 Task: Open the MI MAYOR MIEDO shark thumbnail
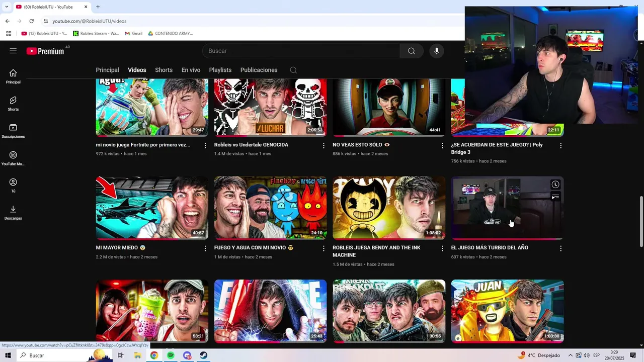tap(152, 208)
